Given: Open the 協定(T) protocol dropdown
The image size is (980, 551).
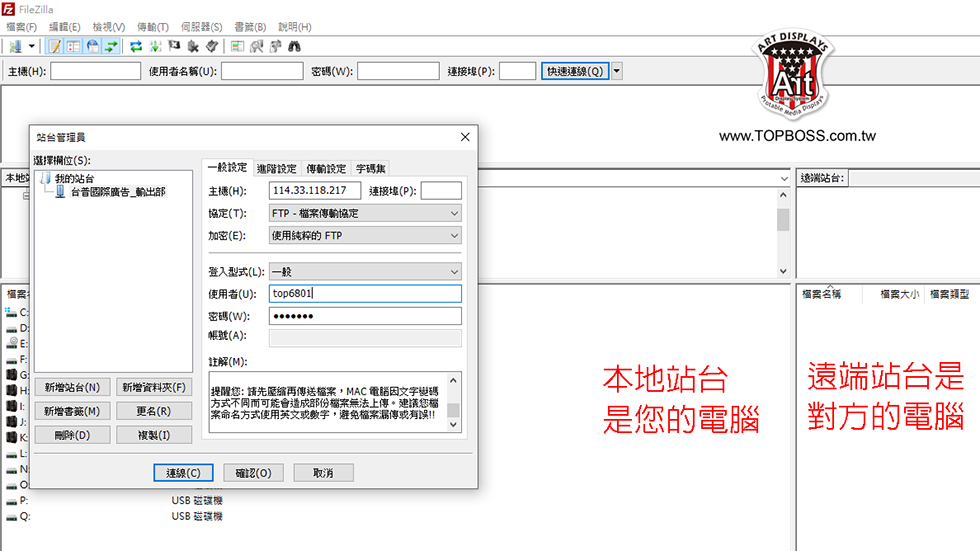Looking at the screenshot, I should tap(365, 213).
